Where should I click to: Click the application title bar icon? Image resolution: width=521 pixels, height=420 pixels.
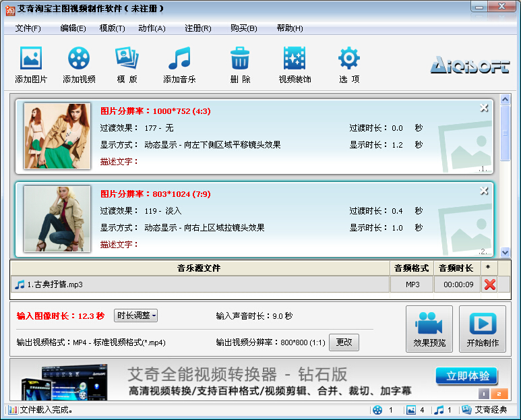(x=10, y=10)
